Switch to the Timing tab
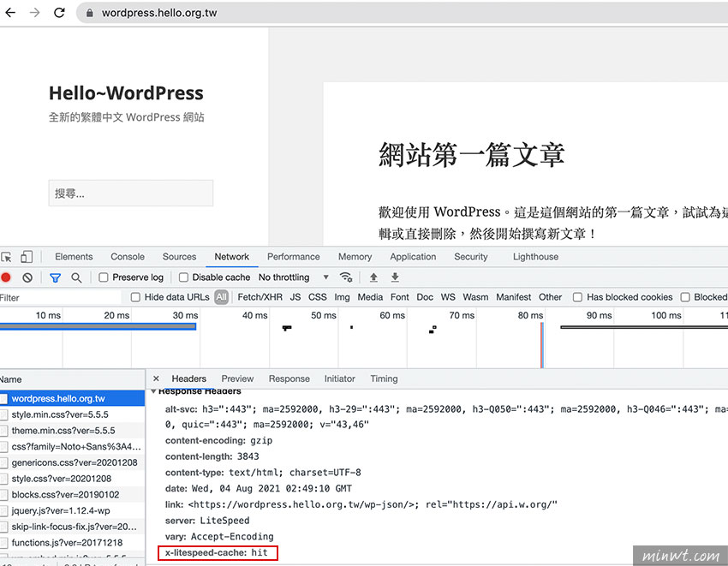Viewport: 728px width, 566px height. tap(384, 378)
